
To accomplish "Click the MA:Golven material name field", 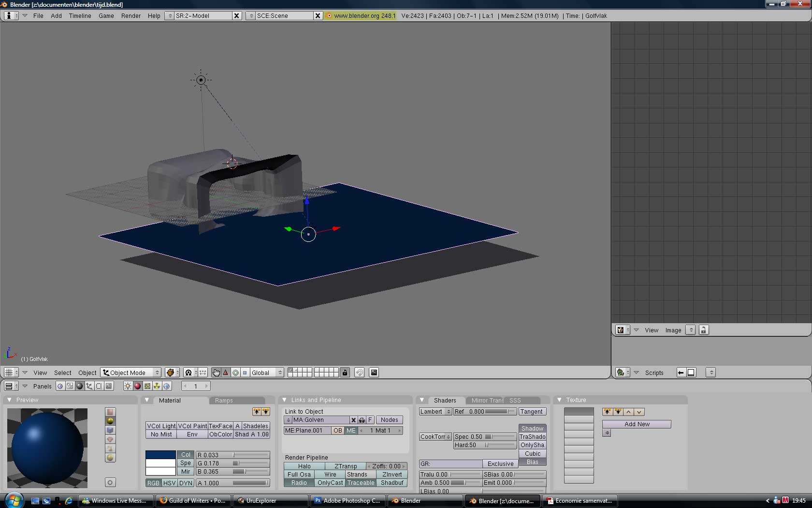I will [320, 420].
